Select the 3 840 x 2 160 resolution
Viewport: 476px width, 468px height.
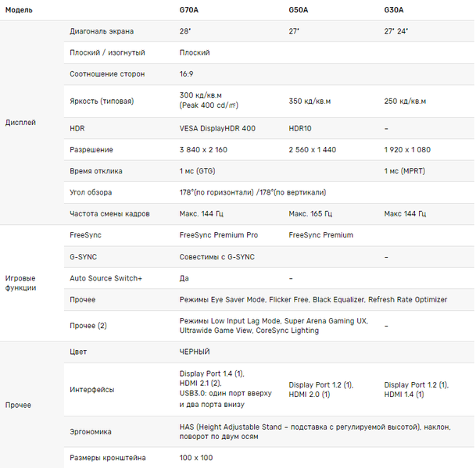pyautogui.click(x=203, y=149)
